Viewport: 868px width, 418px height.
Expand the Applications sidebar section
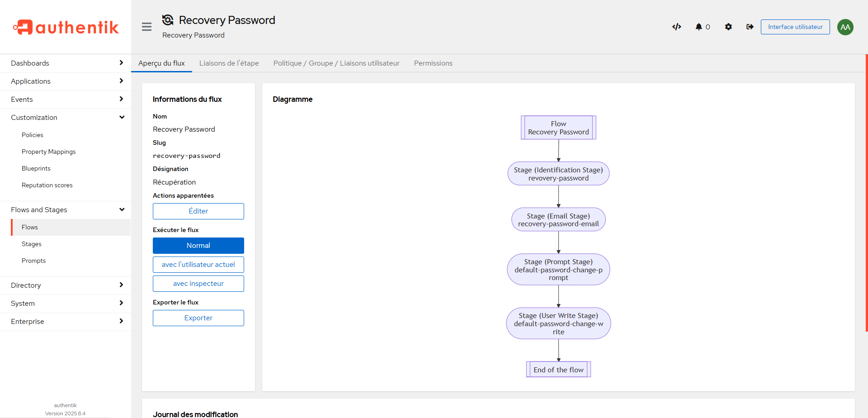[66, 81]
